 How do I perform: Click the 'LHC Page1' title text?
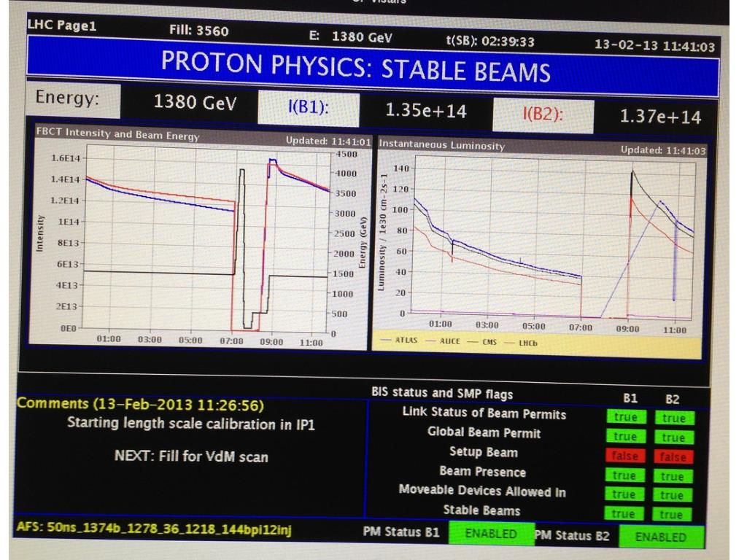[x=62, y=25]
